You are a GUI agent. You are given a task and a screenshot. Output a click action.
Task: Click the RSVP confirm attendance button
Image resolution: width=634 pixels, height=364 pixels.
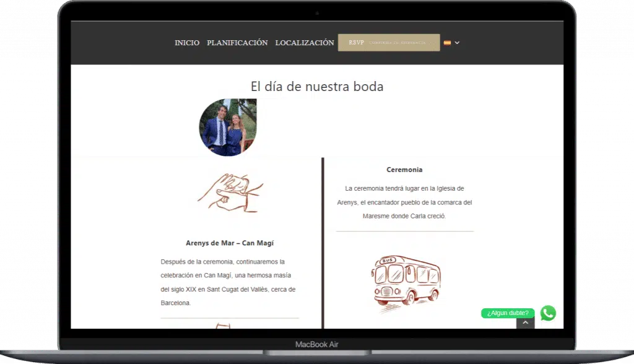click(388, 43)
